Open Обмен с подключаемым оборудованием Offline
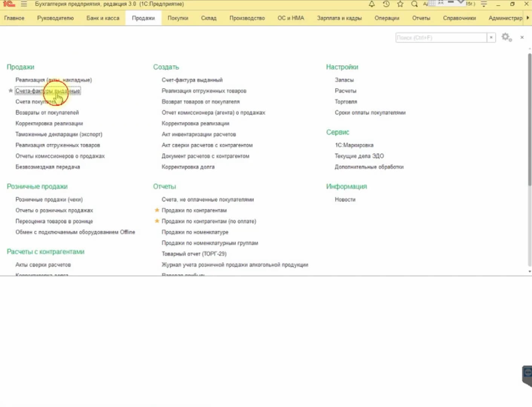 [x=75, y=232]
